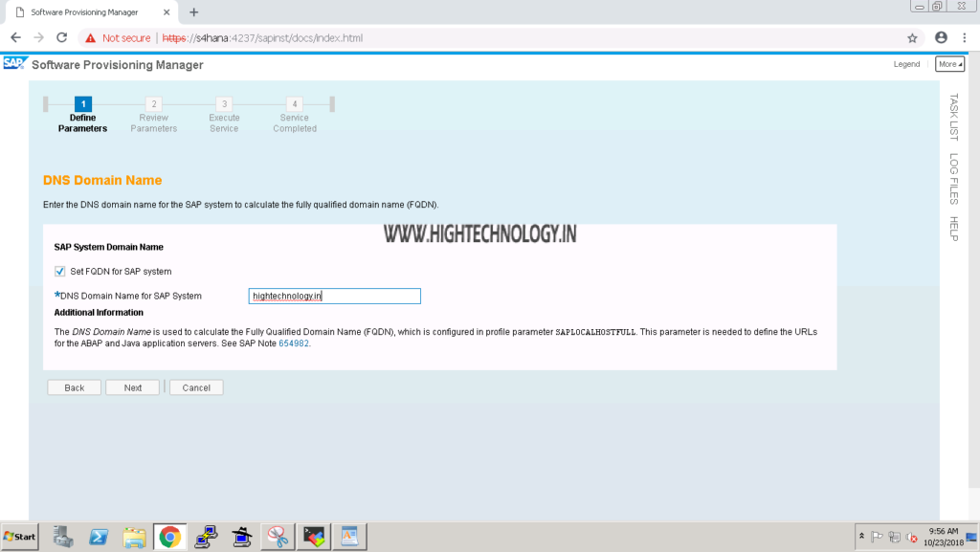This screenshot has width=980, height=552.
Task: Open the PuTTY taskbar icon
Action: [206, 537]
